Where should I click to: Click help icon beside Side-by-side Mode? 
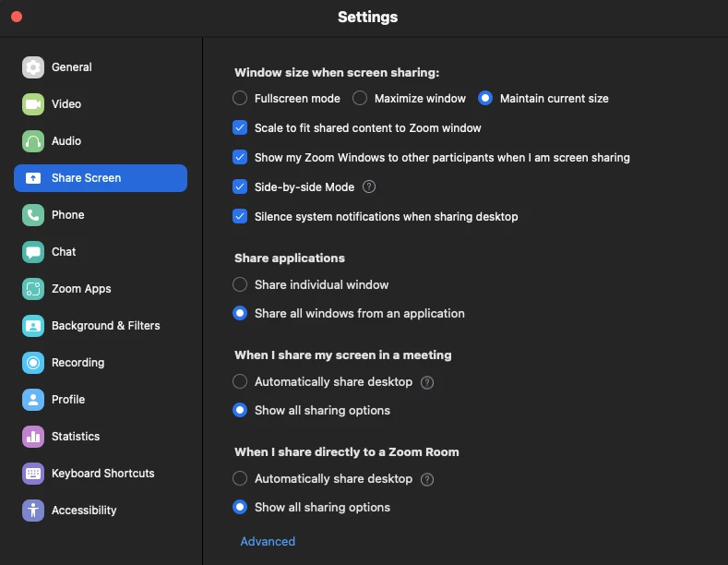pyautogui.click(x=369, y=186)
